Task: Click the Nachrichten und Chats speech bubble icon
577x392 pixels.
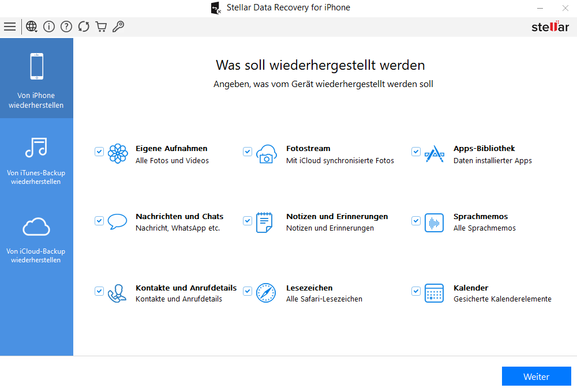Action: pos(118,222)
